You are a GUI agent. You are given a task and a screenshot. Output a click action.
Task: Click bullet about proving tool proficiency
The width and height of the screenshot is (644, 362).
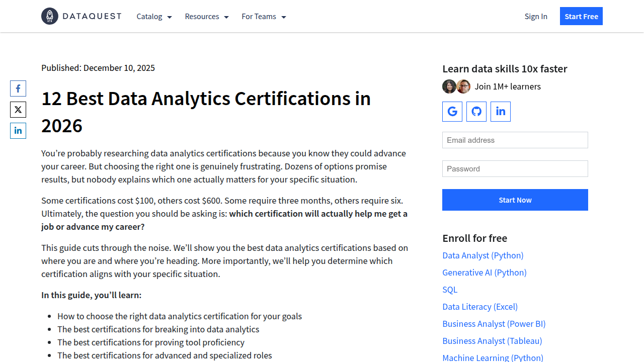click(x=151, y=342)
